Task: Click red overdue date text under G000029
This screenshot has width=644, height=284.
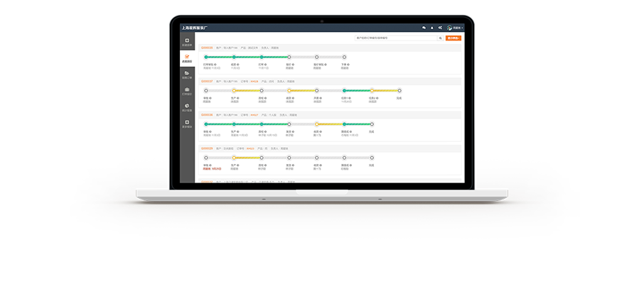Action: (213, 168)
